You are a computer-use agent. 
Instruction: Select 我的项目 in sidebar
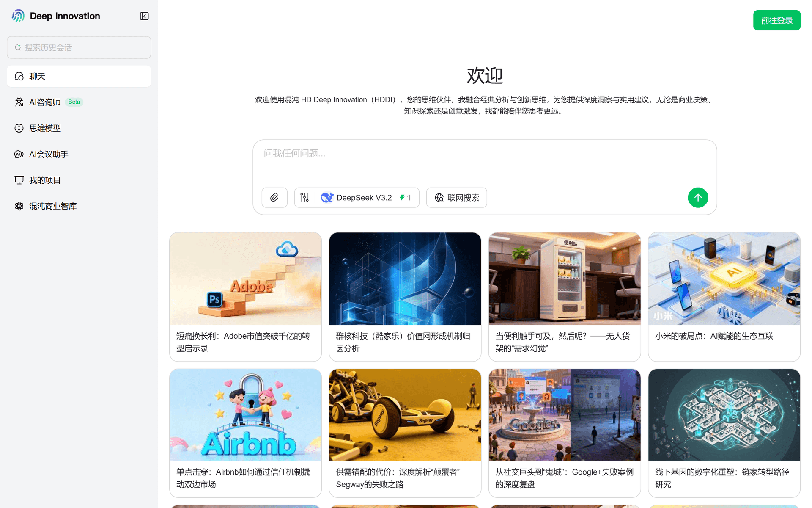[x=79, y=180]
